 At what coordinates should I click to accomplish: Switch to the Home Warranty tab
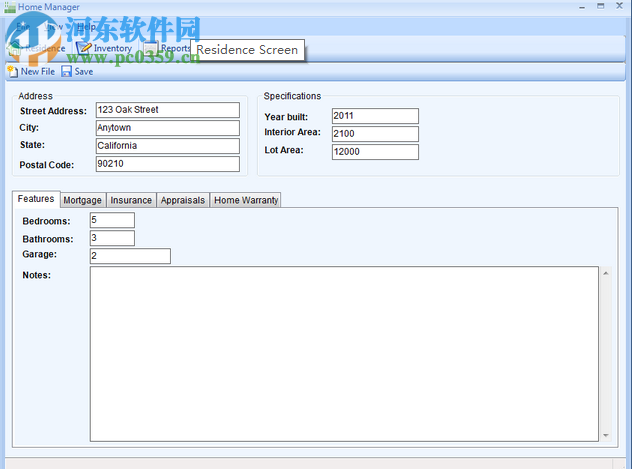coord(246,200)
